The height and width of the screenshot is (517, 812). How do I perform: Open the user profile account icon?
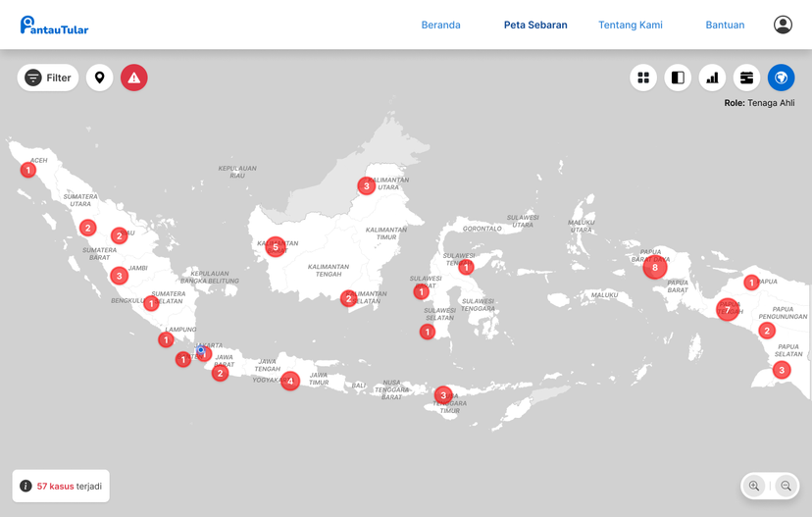pos(783,26)
